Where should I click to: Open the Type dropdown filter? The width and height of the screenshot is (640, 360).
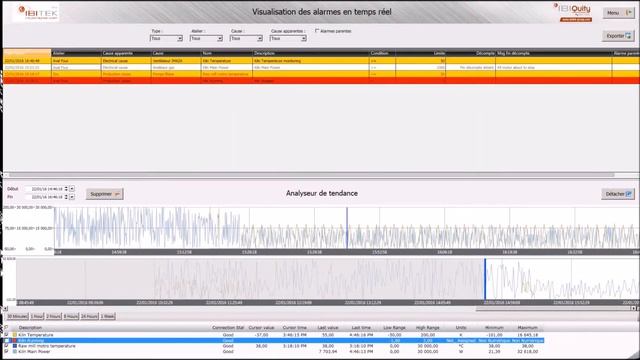(167, 38)
